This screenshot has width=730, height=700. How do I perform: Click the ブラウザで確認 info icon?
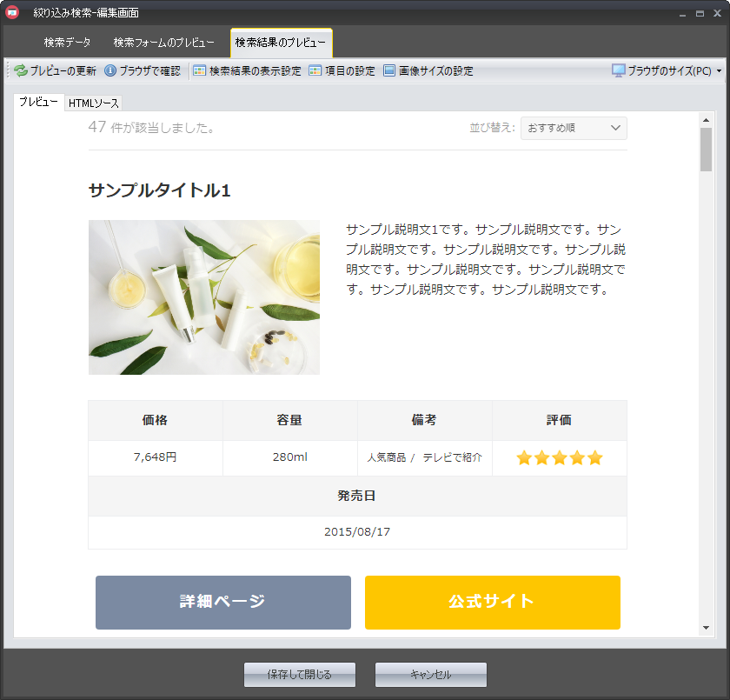[x=110, y=71]
